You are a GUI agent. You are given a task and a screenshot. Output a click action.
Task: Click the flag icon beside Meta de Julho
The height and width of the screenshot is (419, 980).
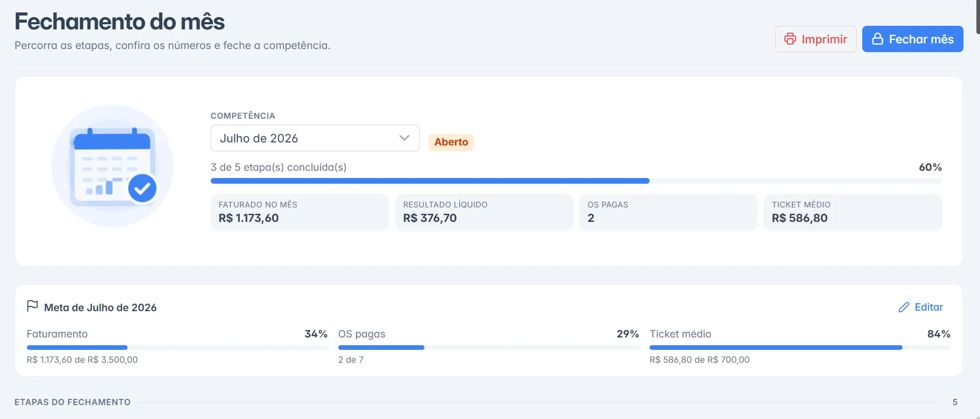[x=33, y=307]
